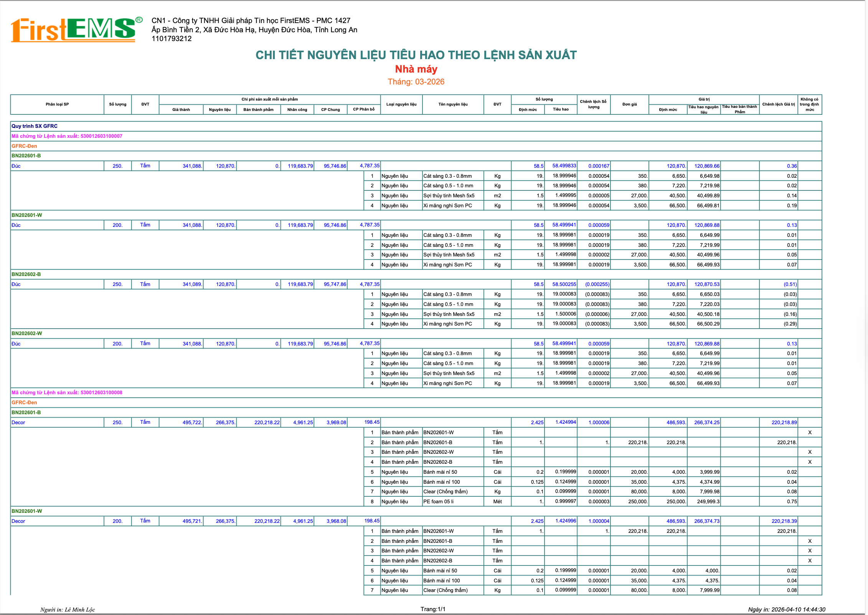Click the material value 249,999.3
The image size is (868, 615).
(708, 502)
